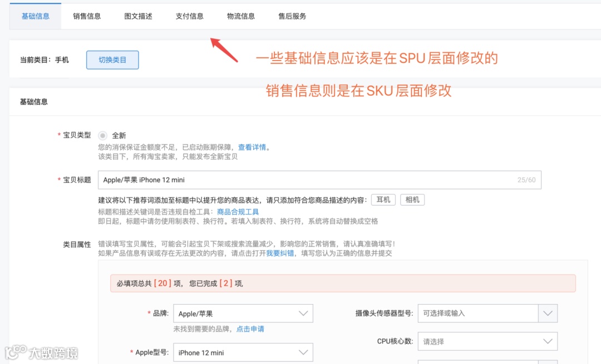Open the 销售信息 tab

[x=87, y=16]
